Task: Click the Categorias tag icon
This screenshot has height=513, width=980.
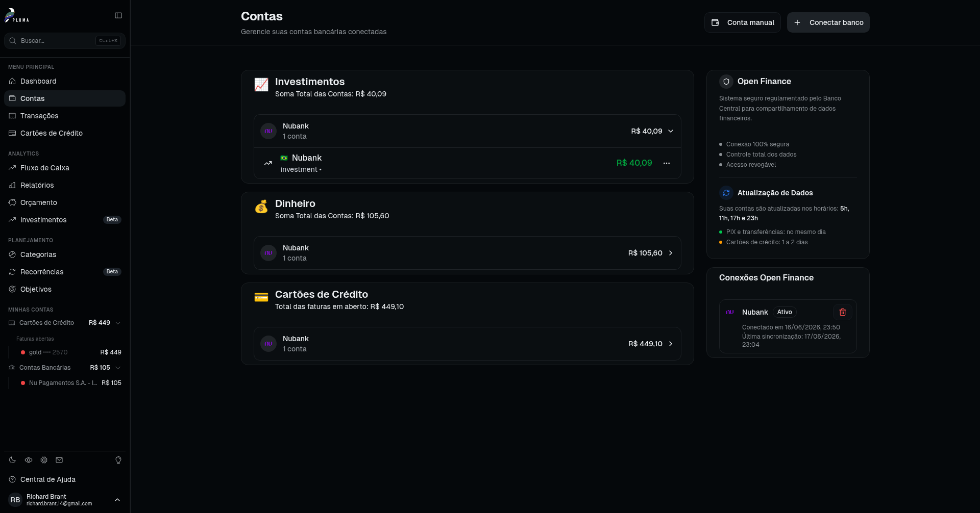Action: [12, 254]
